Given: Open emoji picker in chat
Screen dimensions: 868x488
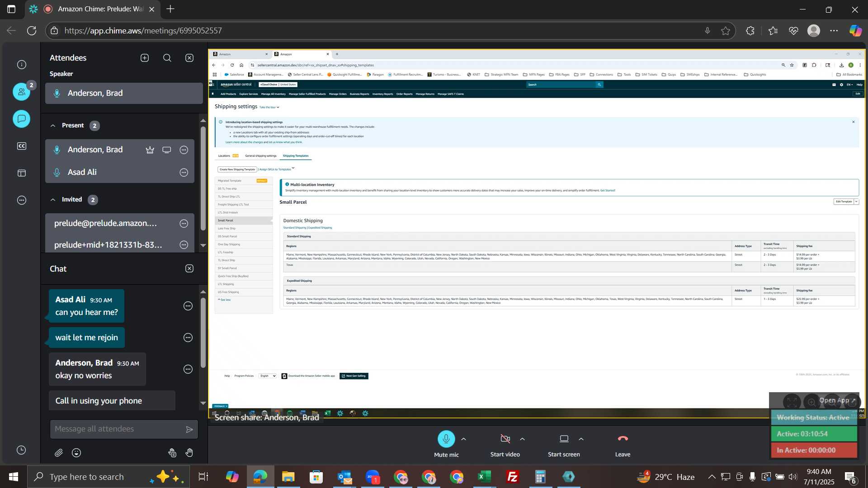Looking at the screenshot, I should coord(76,453).
